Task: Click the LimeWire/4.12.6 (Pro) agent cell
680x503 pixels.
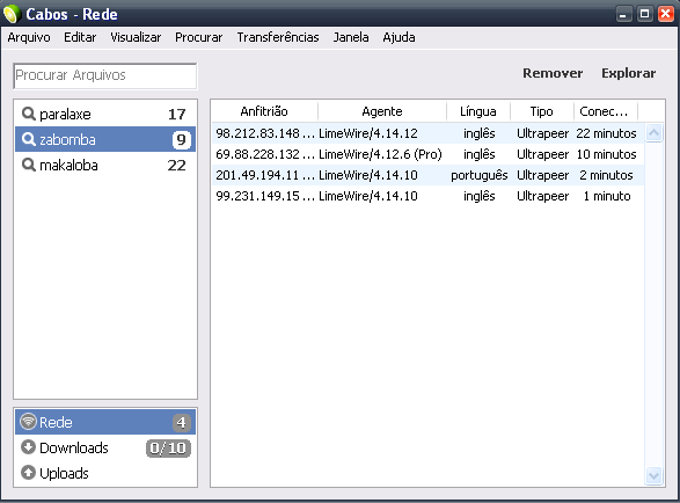Action: [380, 154]
